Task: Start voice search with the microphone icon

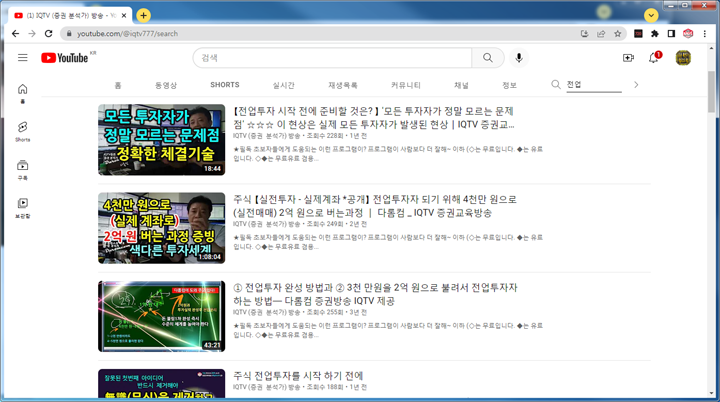Action: pyautogui.click(x=519, y=58)
